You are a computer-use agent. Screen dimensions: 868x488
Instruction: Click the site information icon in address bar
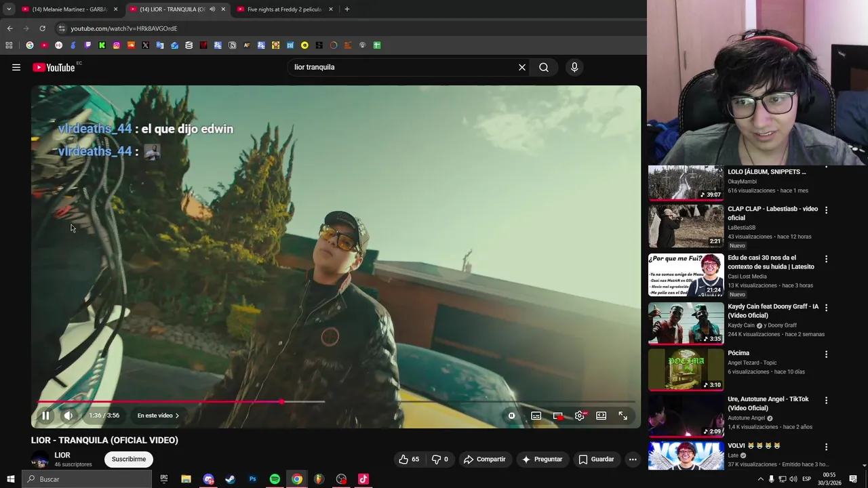pyautogui.click(x=62, y=28)
